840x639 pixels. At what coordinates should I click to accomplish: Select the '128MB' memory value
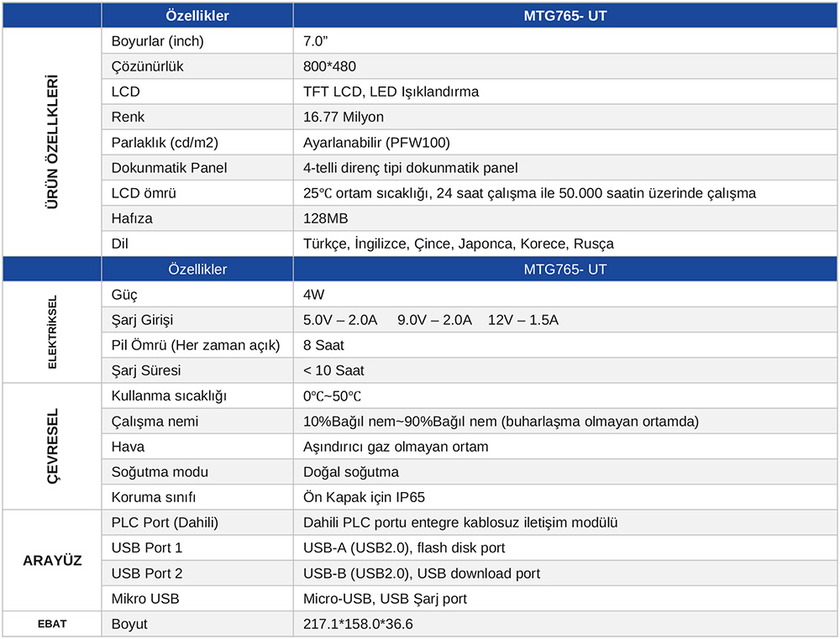(x=326, y=218)
